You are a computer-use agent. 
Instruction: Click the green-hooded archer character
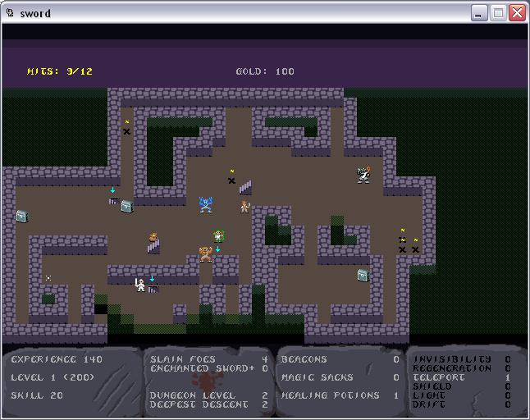[219, 236]
